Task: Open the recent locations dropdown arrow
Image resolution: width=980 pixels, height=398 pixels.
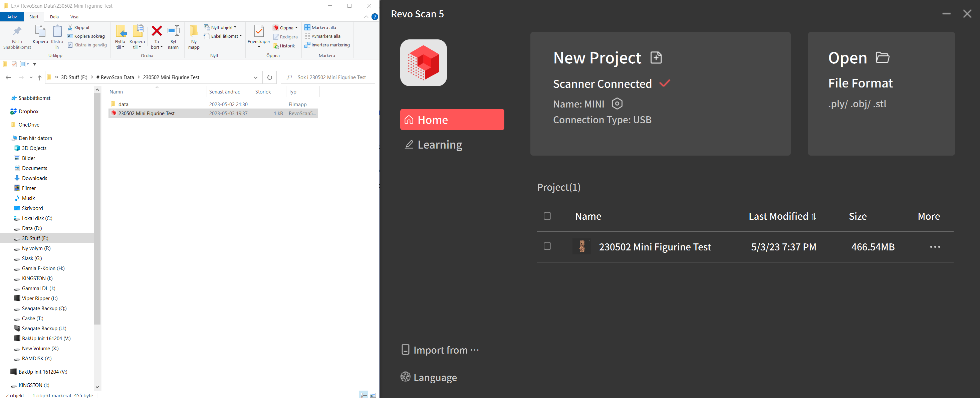Action: coord(31,77)
